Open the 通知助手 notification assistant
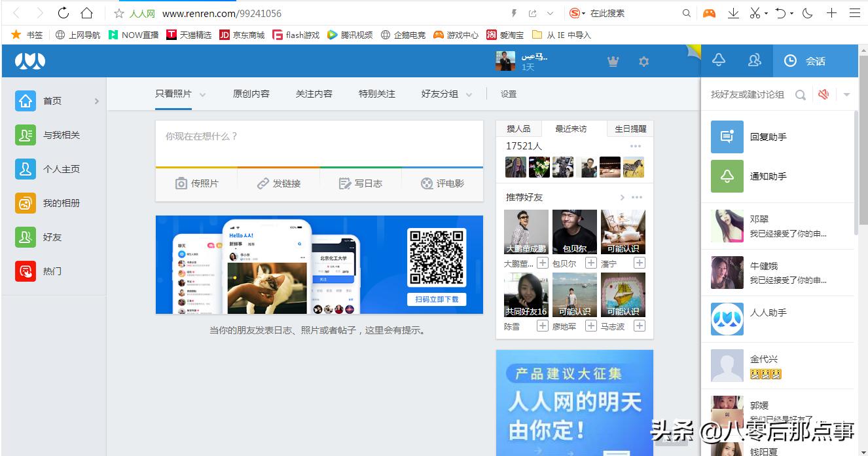 click(x=727, y=176)
